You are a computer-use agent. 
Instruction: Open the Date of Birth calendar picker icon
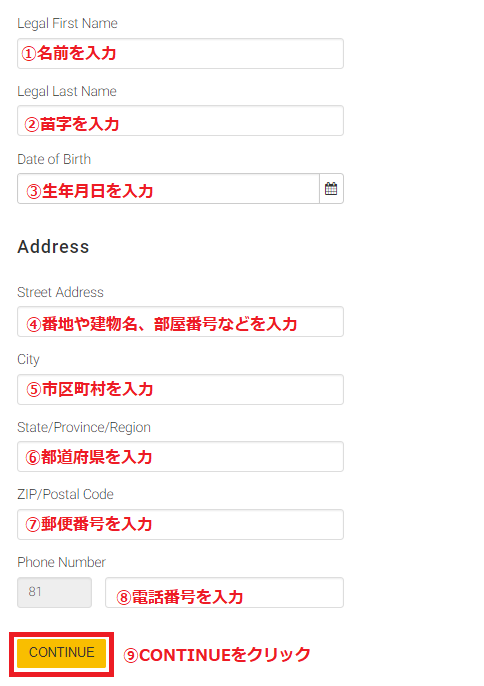pyautogui.click(x=331, y=189)
